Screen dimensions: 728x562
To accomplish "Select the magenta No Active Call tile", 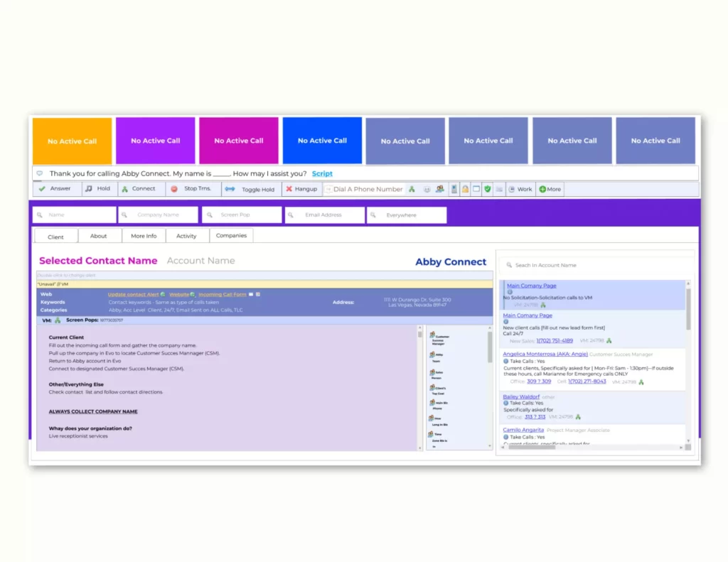I will (x=239, y=141).
